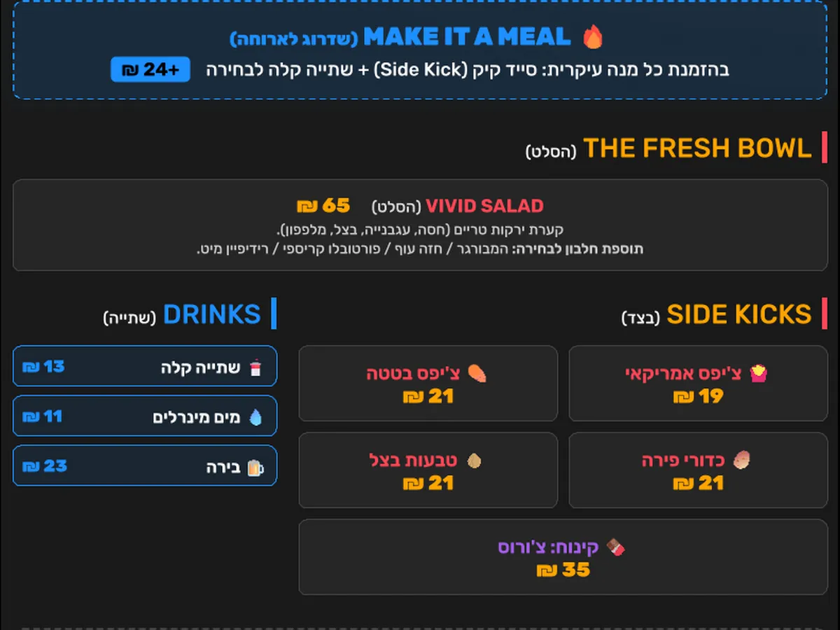Click the +24 ₪ meal upgrade badge
The height and width of the screenshot is (630, 840).
tap(150, 69)
